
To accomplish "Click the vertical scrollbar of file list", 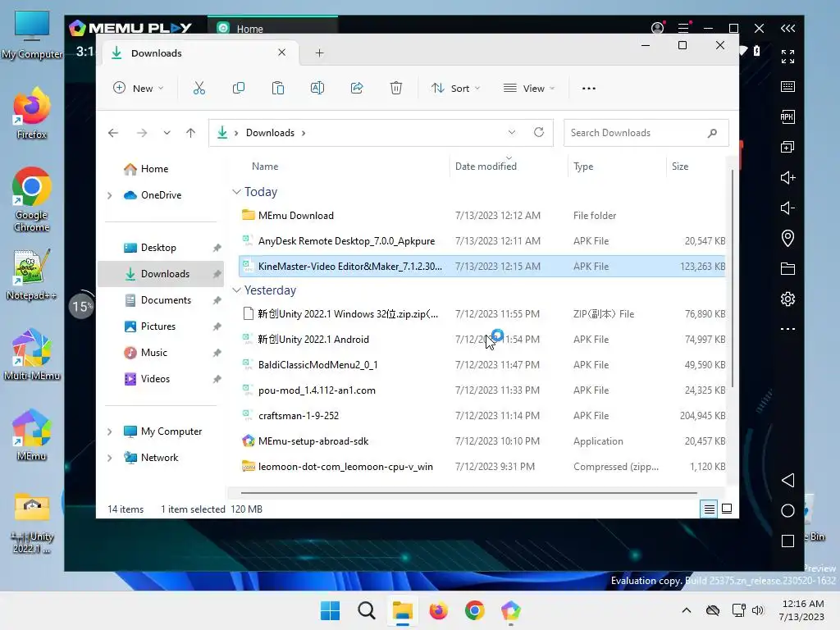I will 732,279.
